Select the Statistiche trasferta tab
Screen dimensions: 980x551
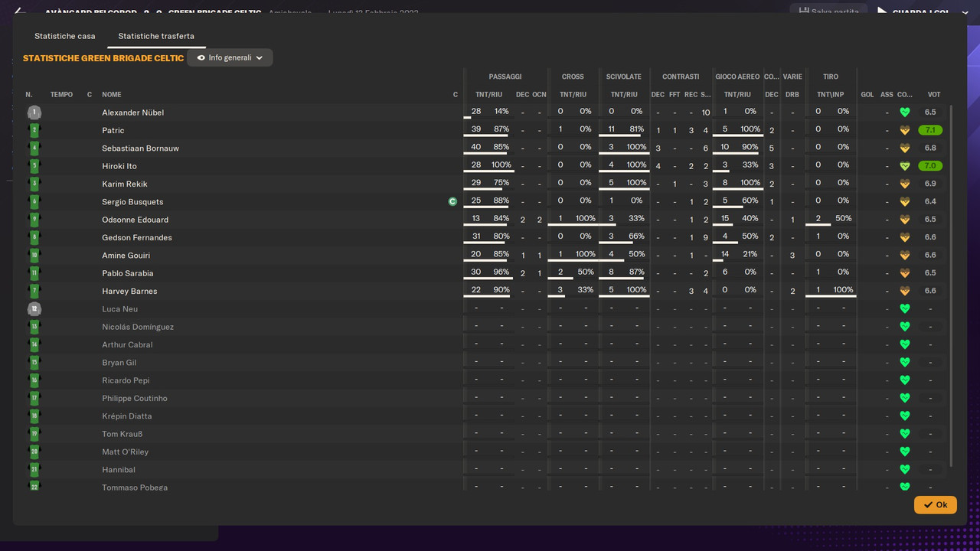coord(156,36)
